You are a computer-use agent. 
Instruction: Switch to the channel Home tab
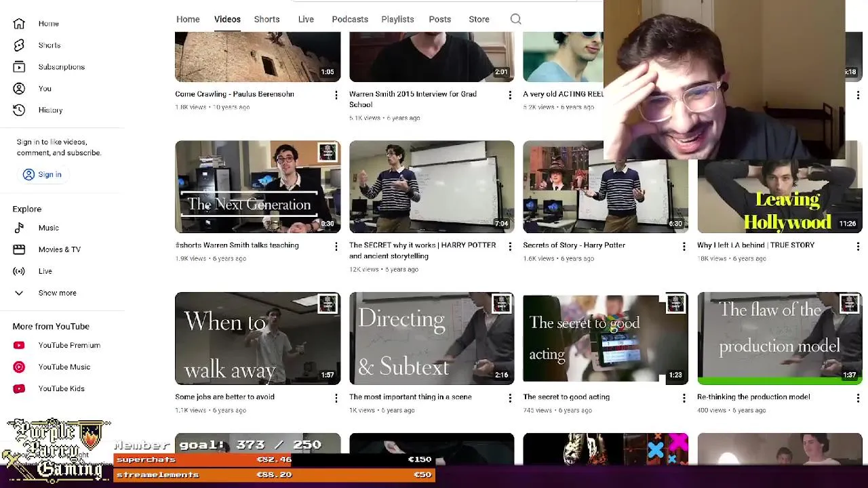[x=188, y=19]
